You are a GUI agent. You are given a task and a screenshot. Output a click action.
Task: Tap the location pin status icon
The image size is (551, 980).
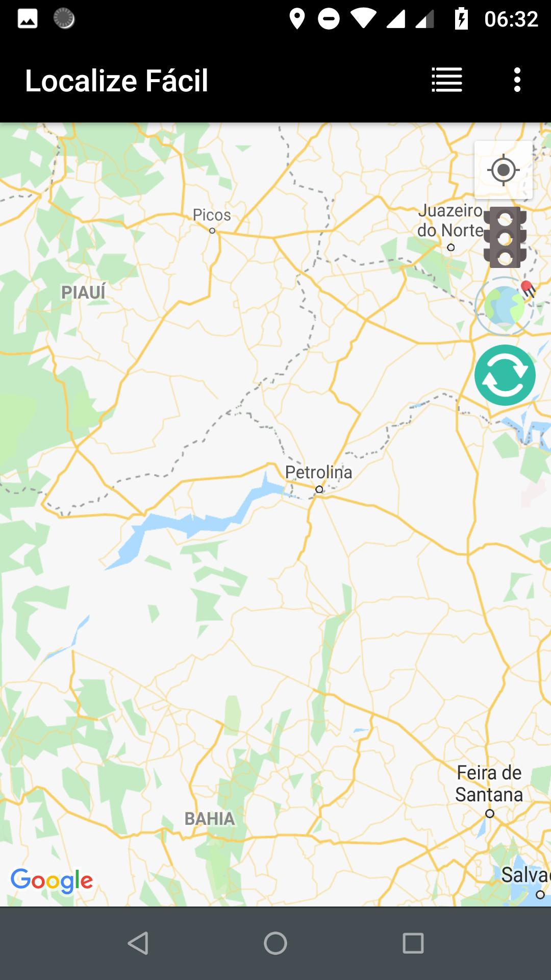click(297, 19)
